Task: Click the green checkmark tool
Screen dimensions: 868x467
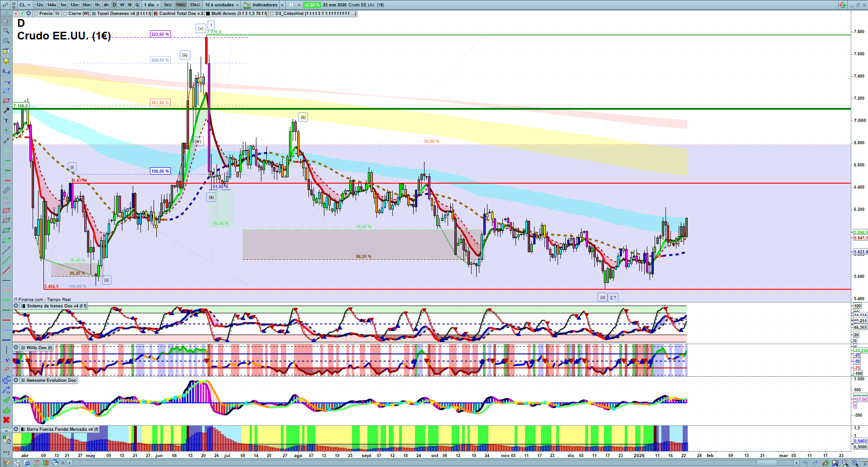Action: pos(6,400)
